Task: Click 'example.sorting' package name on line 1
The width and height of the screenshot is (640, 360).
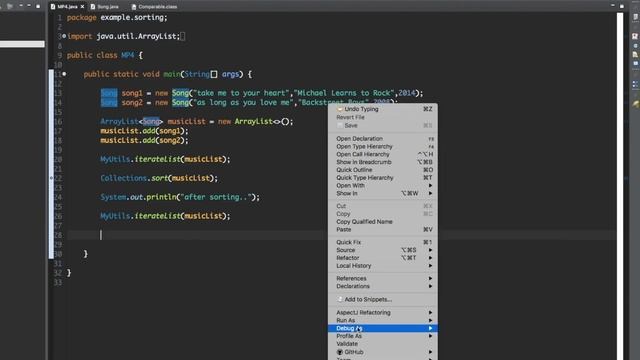Action: (132, 18)
